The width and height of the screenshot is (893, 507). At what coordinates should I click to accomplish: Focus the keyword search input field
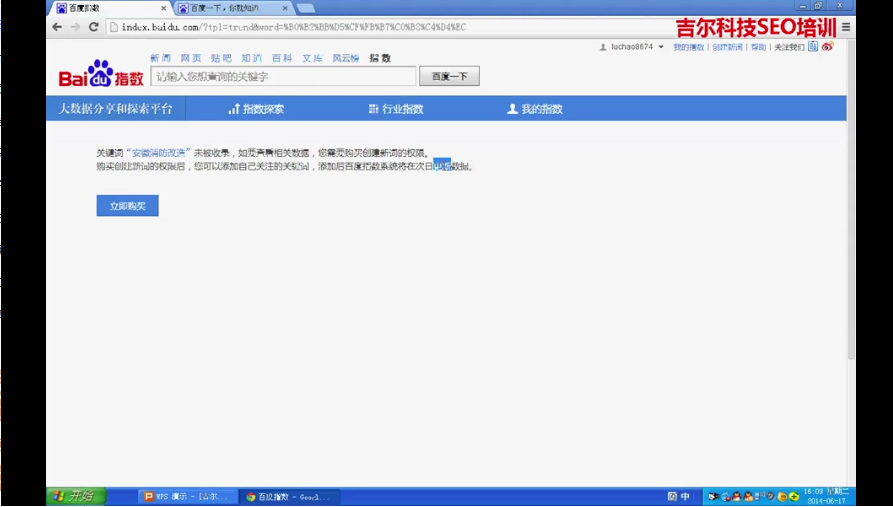click(x=283, y=77)
